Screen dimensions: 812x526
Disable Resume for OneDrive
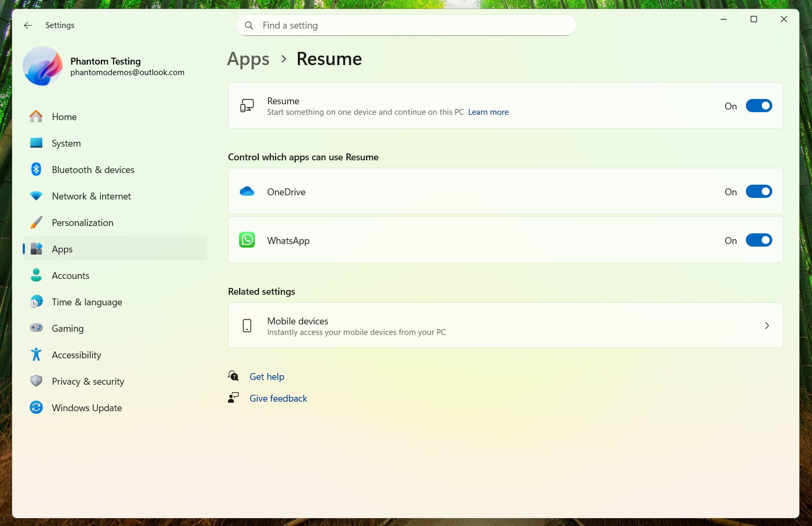pyautogui.click(x=759, y=192)
